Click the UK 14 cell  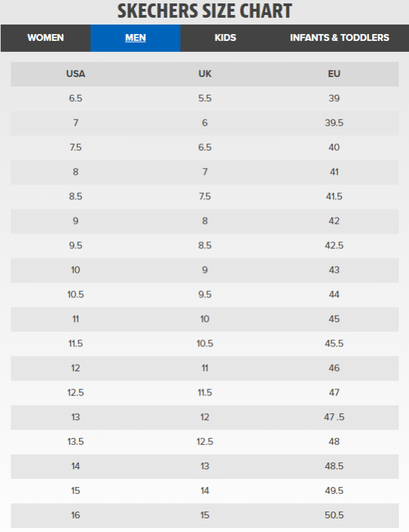(204, 491)
